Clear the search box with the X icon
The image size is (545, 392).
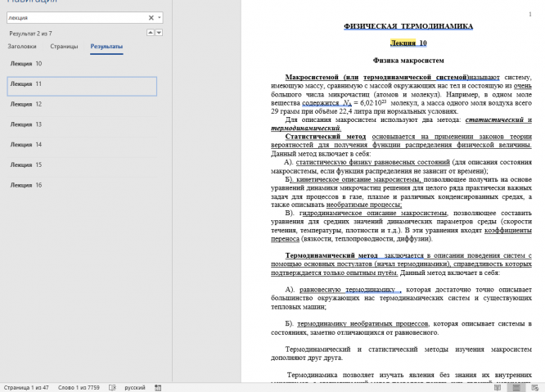[151, 18]
